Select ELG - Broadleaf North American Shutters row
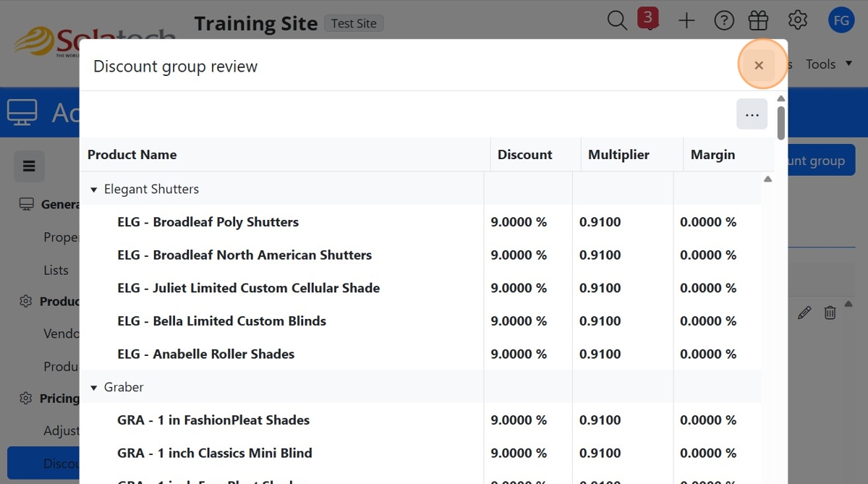 coord(421,255)
